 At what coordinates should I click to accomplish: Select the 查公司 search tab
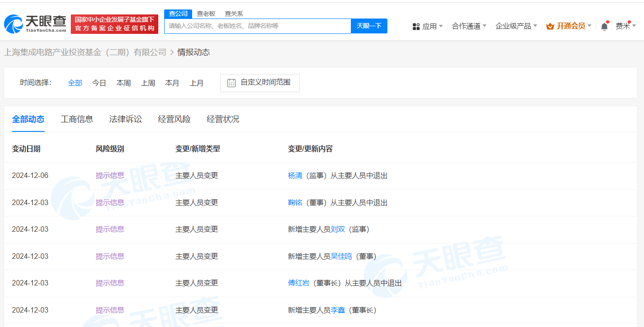(x=178, y=14)
